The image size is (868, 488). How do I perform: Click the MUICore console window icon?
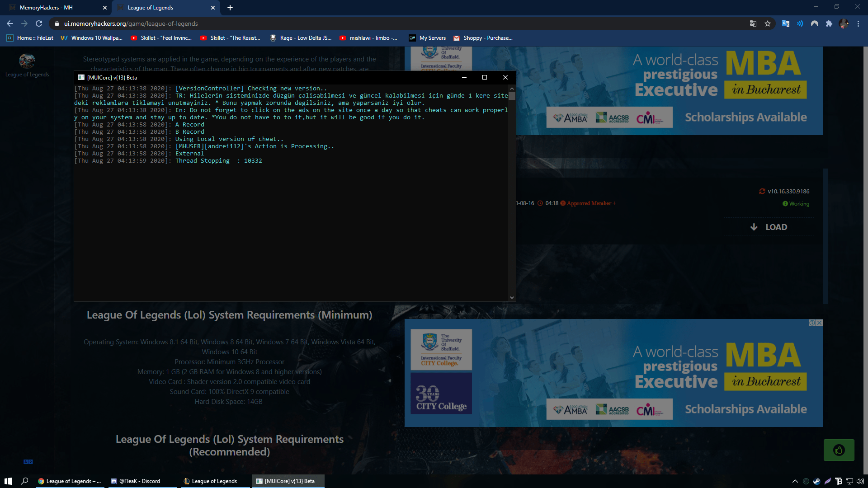point(81,77)
